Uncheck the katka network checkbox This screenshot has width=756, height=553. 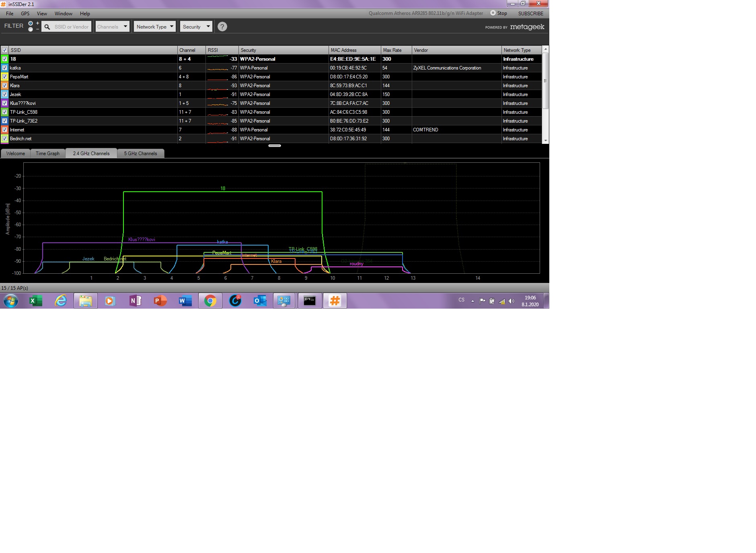[x=5, y=68]
